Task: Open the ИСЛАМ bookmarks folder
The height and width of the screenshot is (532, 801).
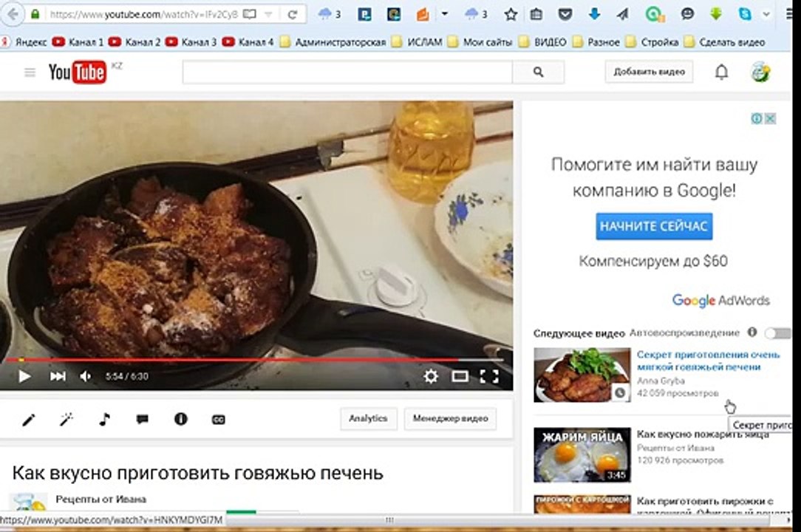Action: (417, 42)
